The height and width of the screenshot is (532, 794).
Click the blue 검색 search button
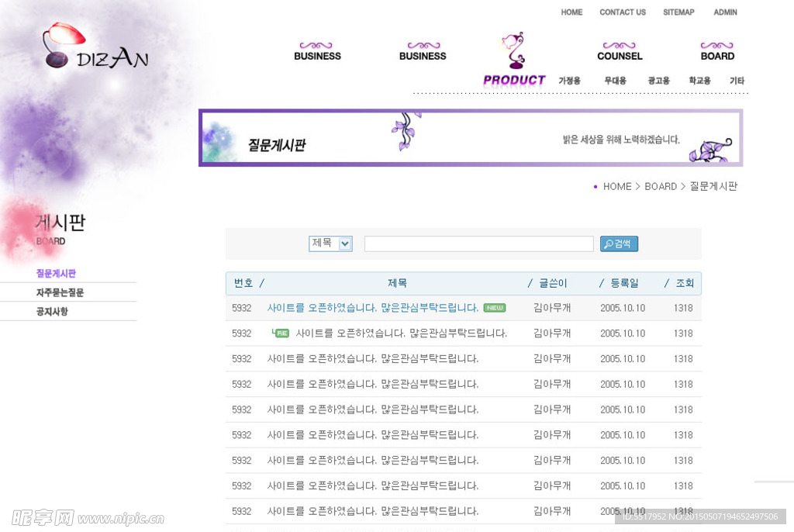click(619, 244)
